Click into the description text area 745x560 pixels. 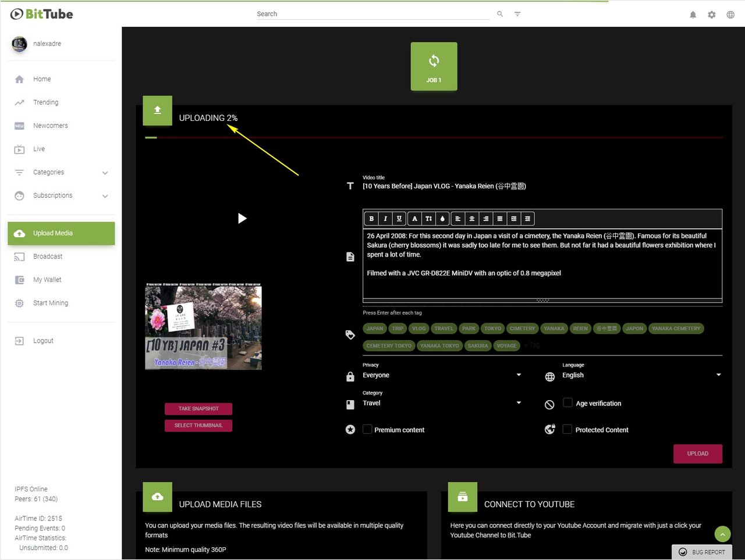tap(542, 263)
